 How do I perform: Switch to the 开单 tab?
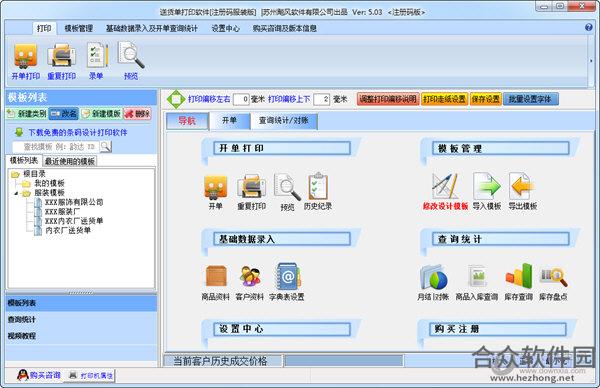click(229, 121)
